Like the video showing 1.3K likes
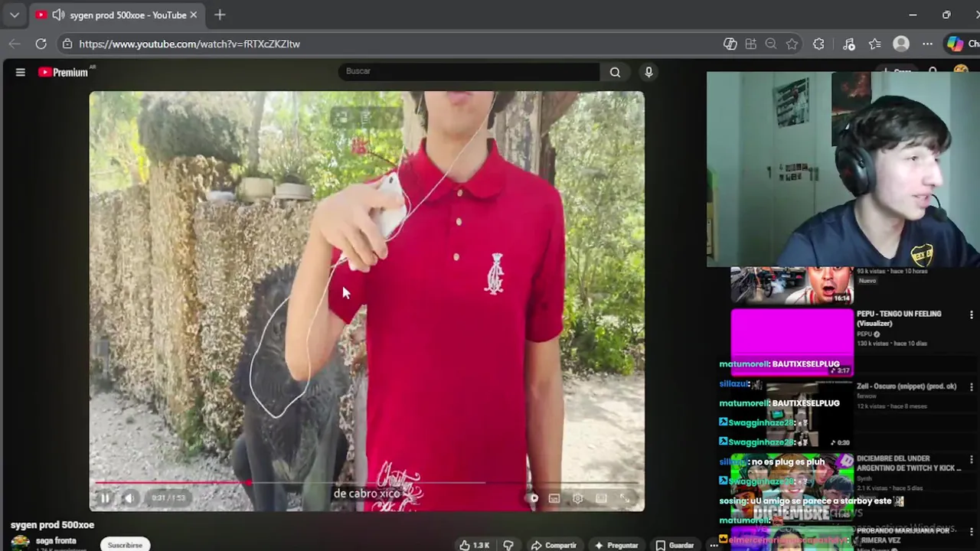The width and height of the screenshot is (980, 551). 475,545
